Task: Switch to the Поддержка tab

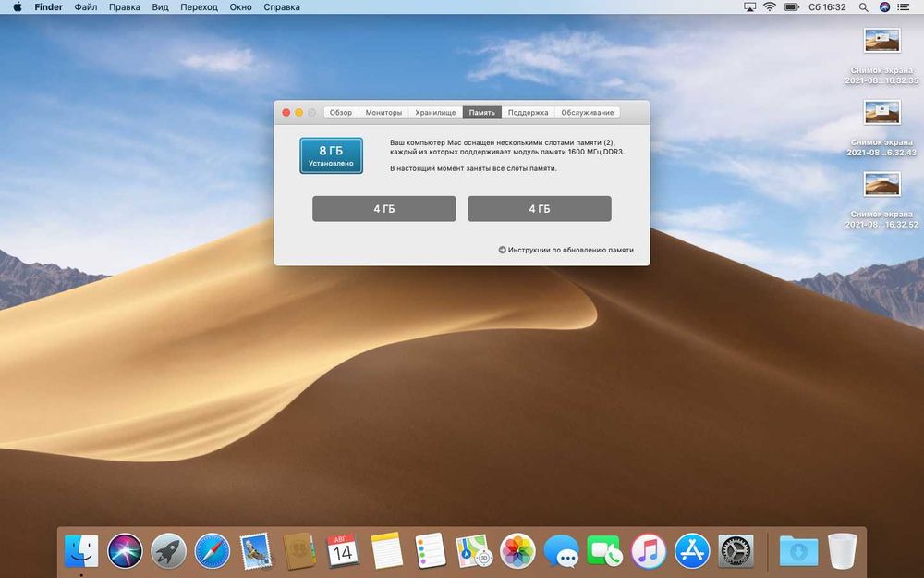Action: pyautogui.click(x=528, y=112)
